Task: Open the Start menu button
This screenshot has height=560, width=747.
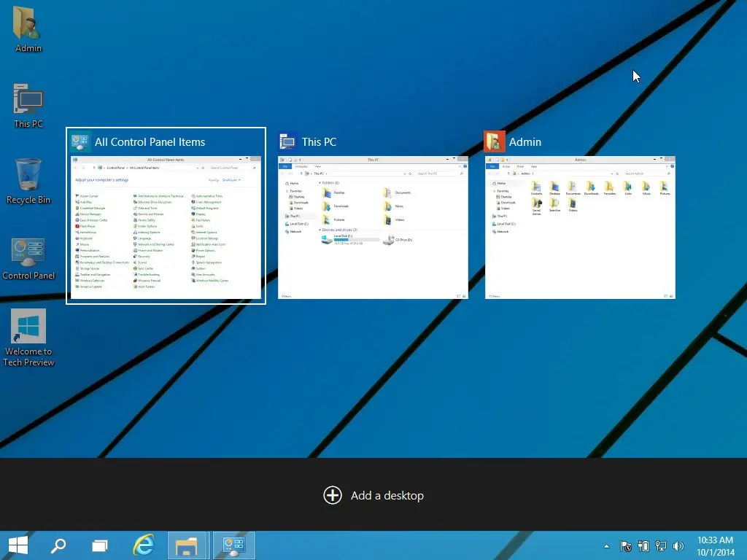Action: (18, 545)
